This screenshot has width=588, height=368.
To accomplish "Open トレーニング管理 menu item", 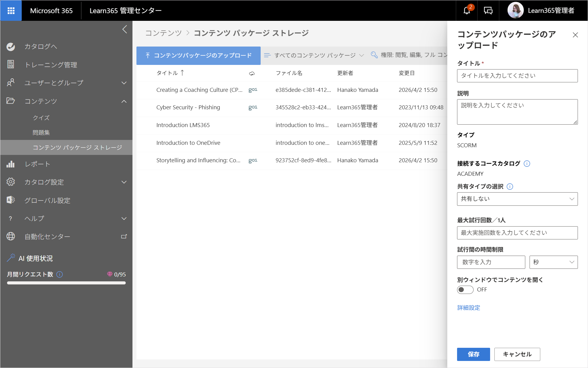I will tap(51, 65).
